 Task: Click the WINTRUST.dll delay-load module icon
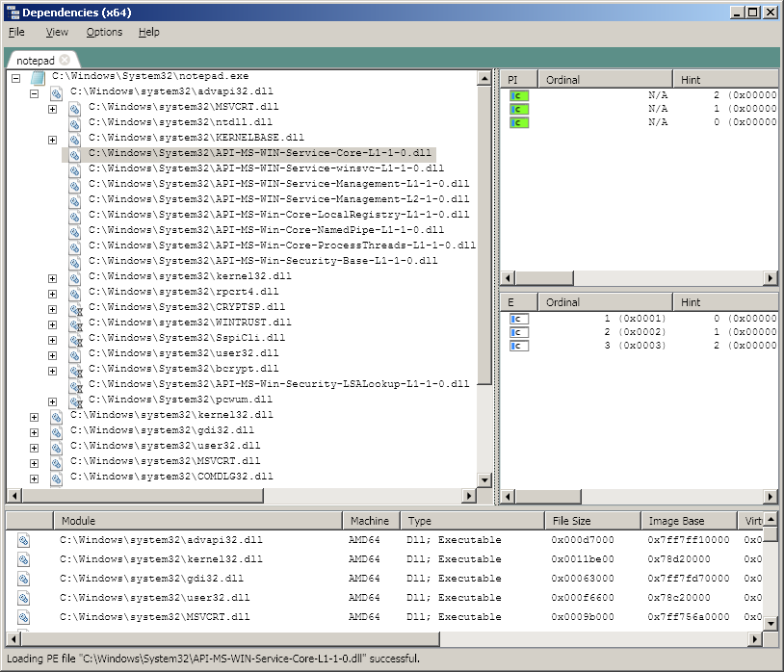tap(75, 324)
